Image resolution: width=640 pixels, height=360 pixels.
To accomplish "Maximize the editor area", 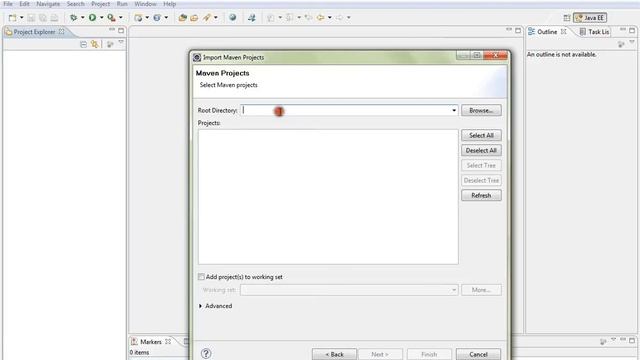I will 518,30.
